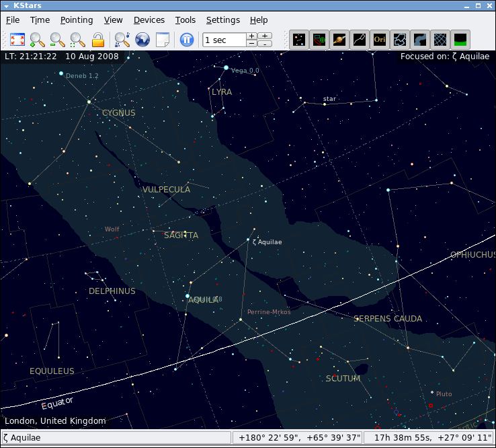Click the zoom out magnifier

click(58, 40)
